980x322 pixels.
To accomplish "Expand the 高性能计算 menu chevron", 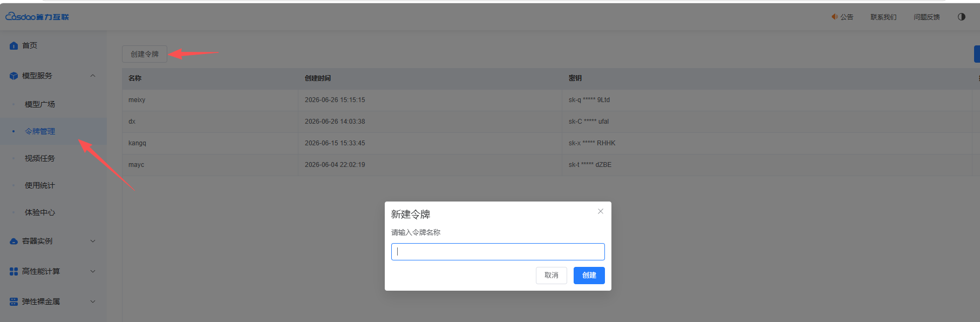I will pyautogui.click(x=93, y=271).
